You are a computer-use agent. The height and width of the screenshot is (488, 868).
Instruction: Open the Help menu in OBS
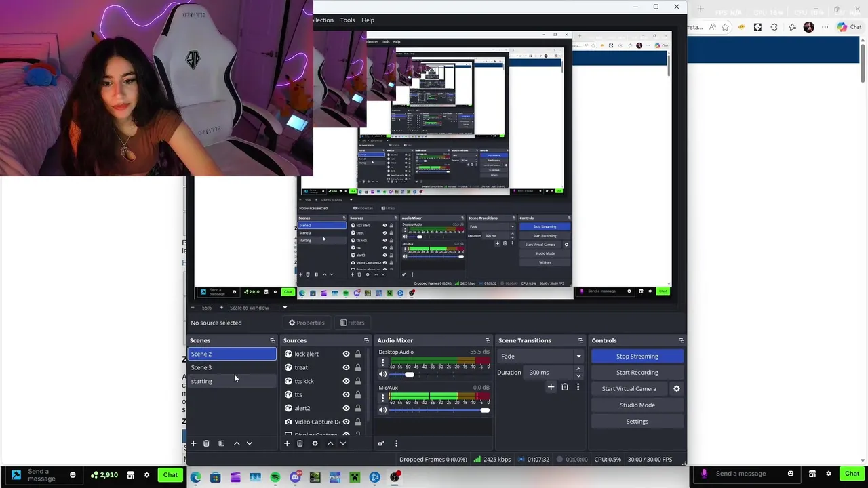tap(368, 20)
